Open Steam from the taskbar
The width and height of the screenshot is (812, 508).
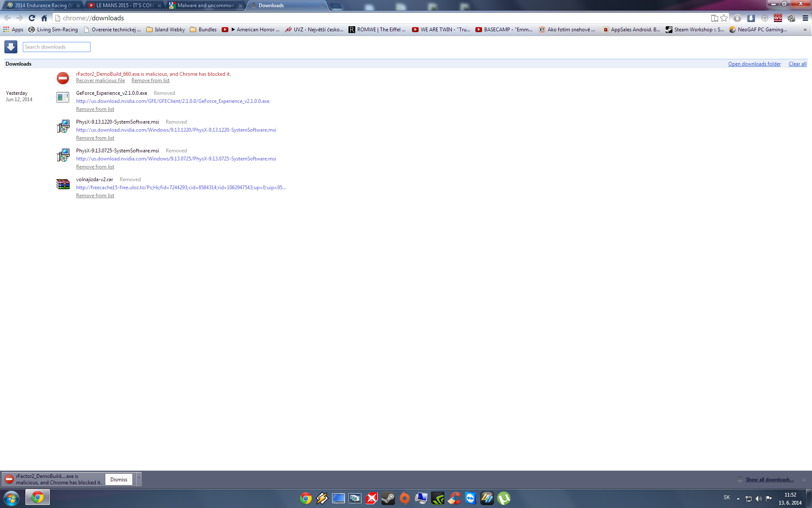coord(388,498)
